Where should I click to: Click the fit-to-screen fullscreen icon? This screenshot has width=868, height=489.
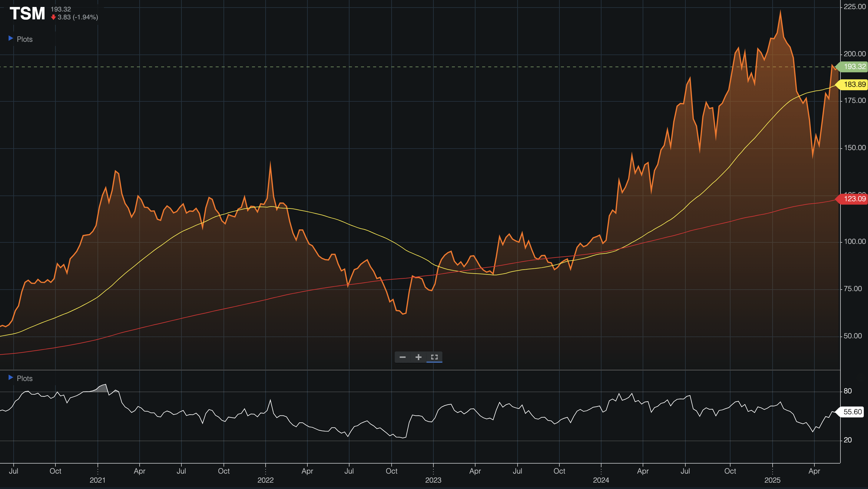(x=434, y=357)
